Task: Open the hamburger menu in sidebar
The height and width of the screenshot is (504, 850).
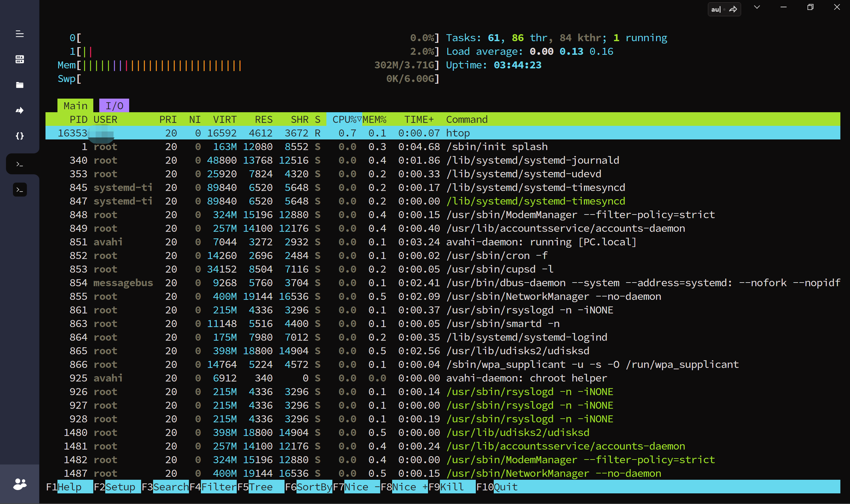Action: [x=20, y=34]
